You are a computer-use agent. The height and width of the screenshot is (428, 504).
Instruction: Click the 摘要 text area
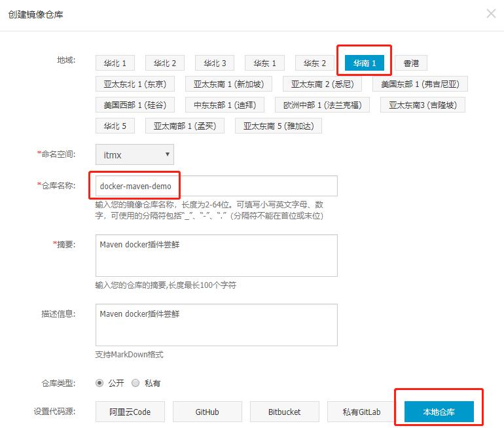tap(216, 255)
